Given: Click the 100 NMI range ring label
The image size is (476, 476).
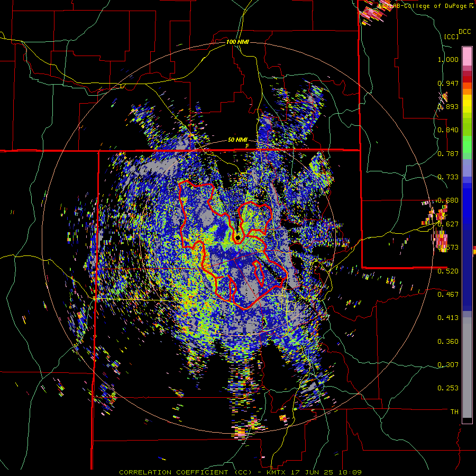Looking at the screenshot, I should click(237, 42).
